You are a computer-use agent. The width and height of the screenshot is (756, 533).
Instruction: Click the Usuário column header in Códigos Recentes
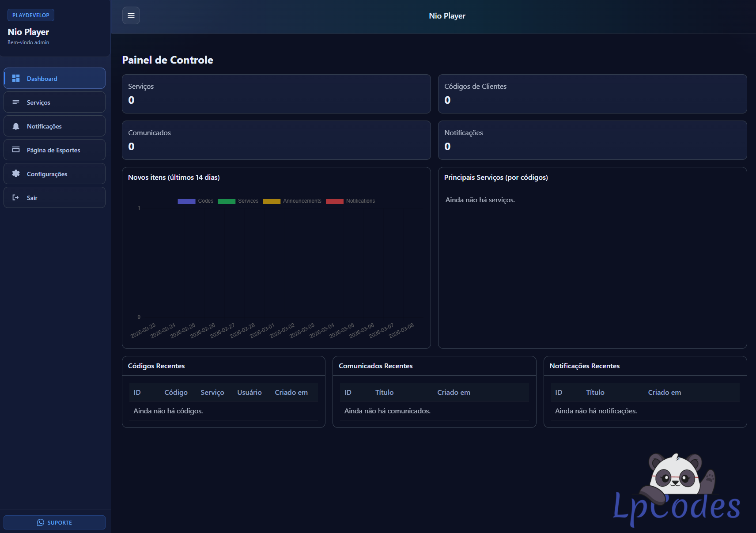(249, 392)
